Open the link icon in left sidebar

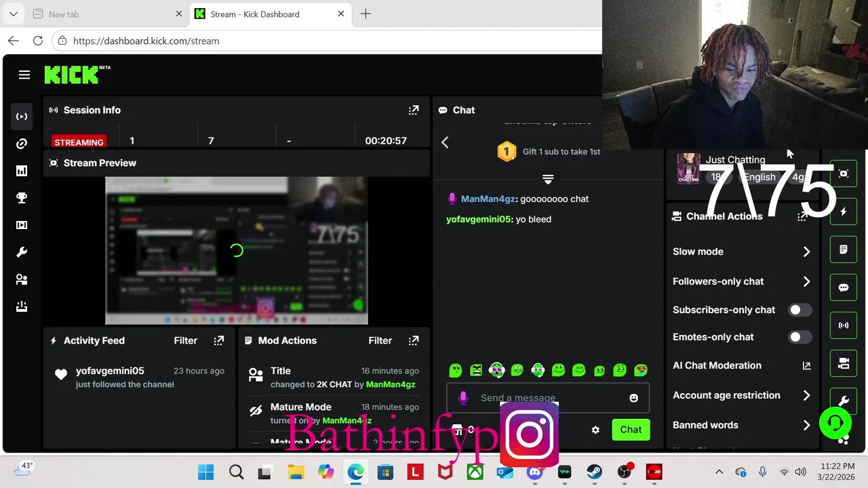click(22, 144)
